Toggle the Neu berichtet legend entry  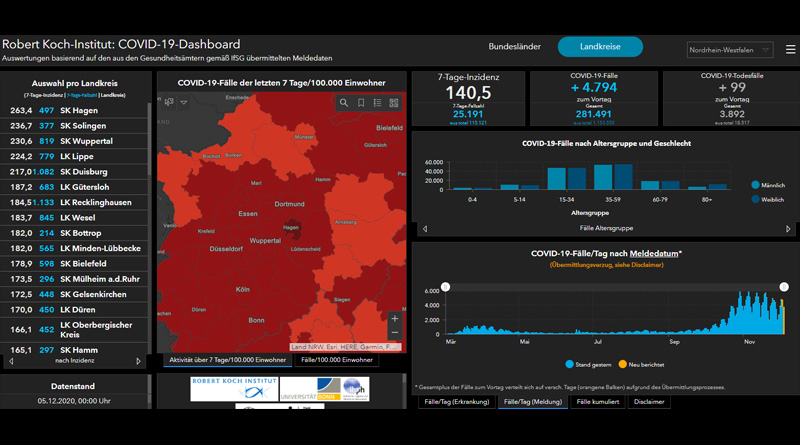(641, 364)
